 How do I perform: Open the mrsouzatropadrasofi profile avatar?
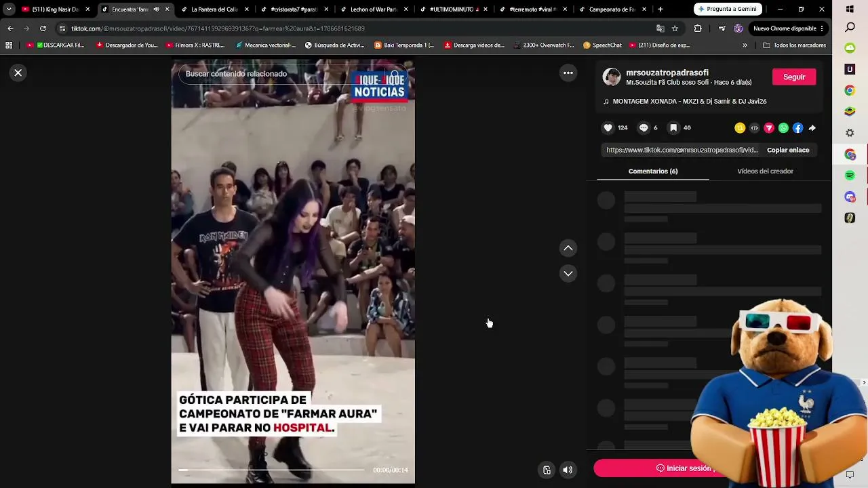click(x=612, y=77)
